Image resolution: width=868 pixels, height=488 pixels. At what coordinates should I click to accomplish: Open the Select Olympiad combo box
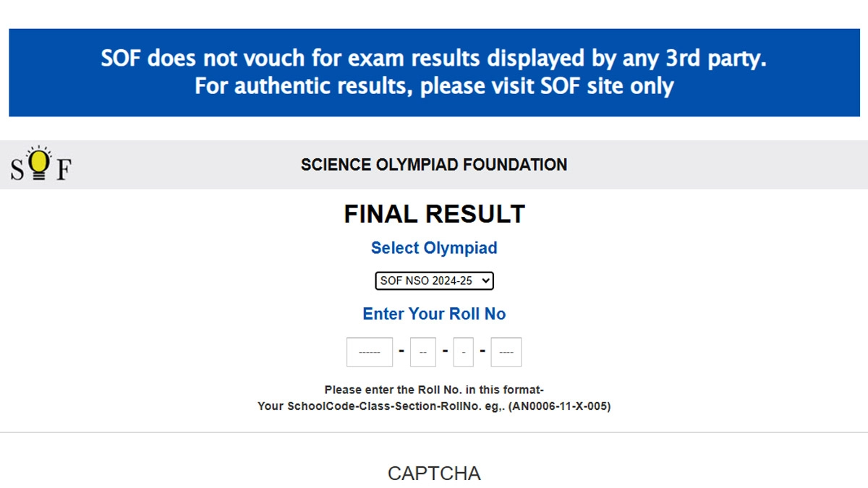click(433, 281)
